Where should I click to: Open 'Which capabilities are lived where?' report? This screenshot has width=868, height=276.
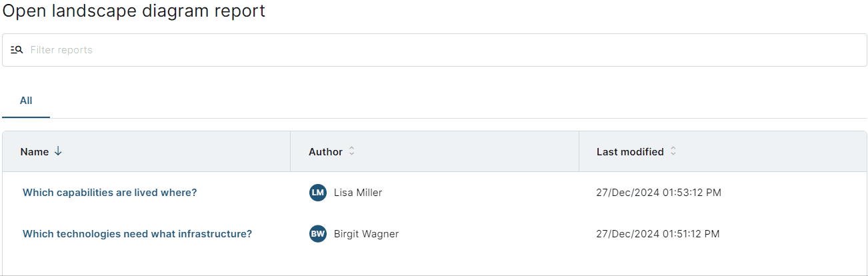110,193
